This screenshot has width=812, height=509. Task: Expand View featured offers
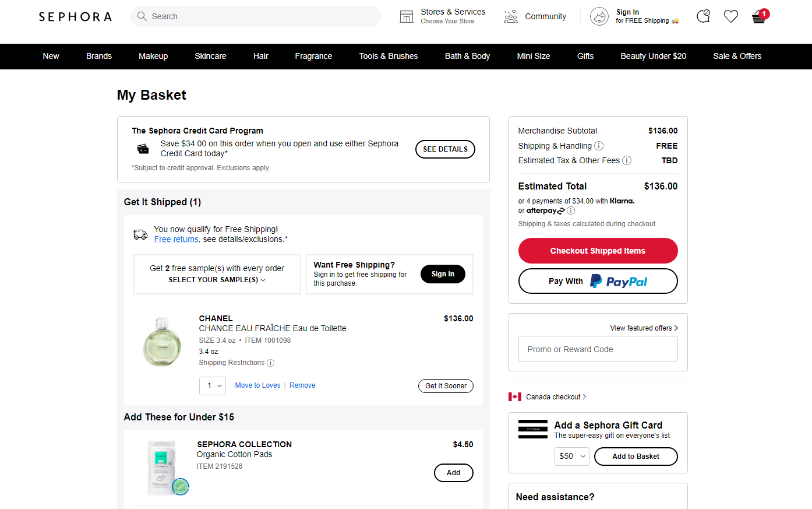pos(644,328)
